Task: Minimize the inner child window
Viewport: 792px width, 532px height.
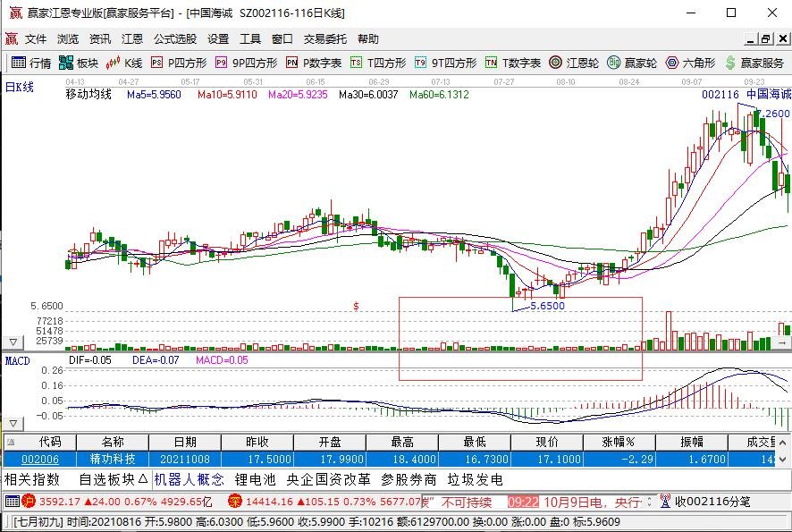Action: 751,39
